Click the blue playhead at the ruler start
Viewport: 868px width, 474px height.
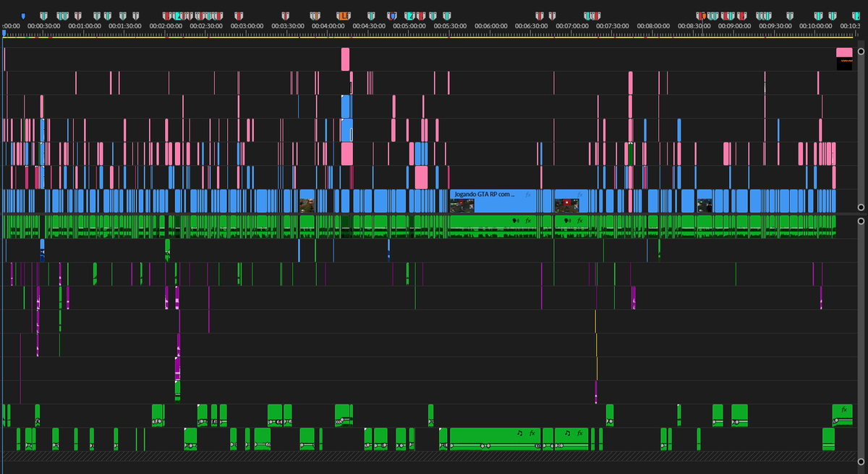coord(4,33)
